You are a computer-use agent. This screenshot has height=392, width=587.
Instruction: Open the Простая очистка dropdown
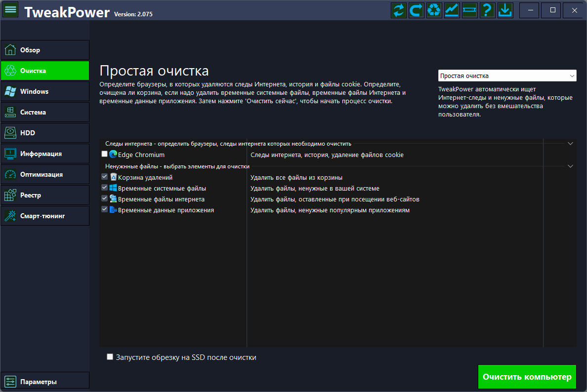tap(507, 76)
